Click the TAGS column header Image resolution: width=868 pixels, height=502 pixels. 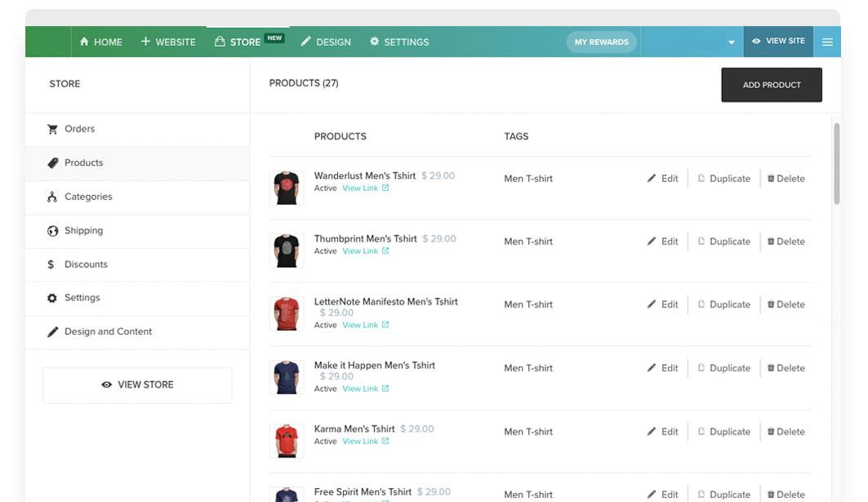point(516,136)
